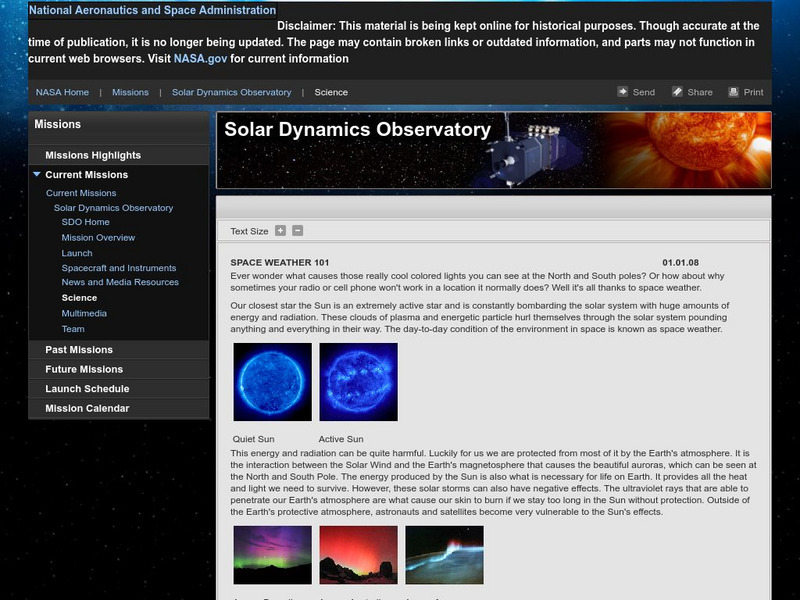The height and width of the screenshot is (600, 800).
Task: Open the Quiet Sun thumbnail
Action: pyautogui.click(x=272, y=382)
